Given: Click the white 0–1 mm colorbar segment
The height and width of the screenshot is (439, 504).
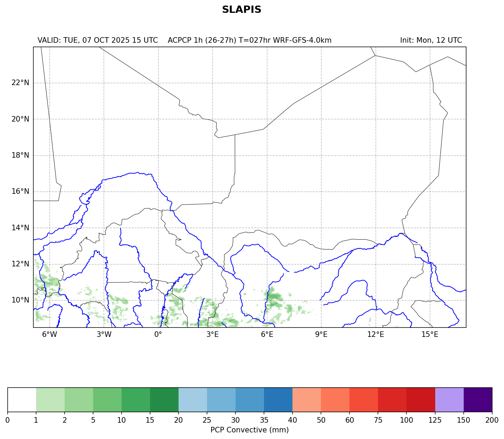Looking at the screenshot, I should pyautogui.click(x=22, y=400).
